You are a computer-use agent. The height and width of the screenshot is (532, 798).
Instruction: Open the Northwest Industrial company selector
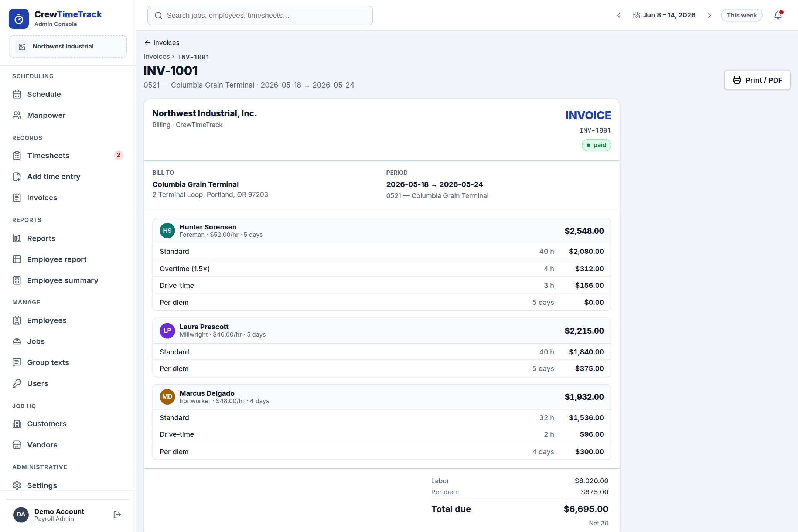[x=68, y=47]
